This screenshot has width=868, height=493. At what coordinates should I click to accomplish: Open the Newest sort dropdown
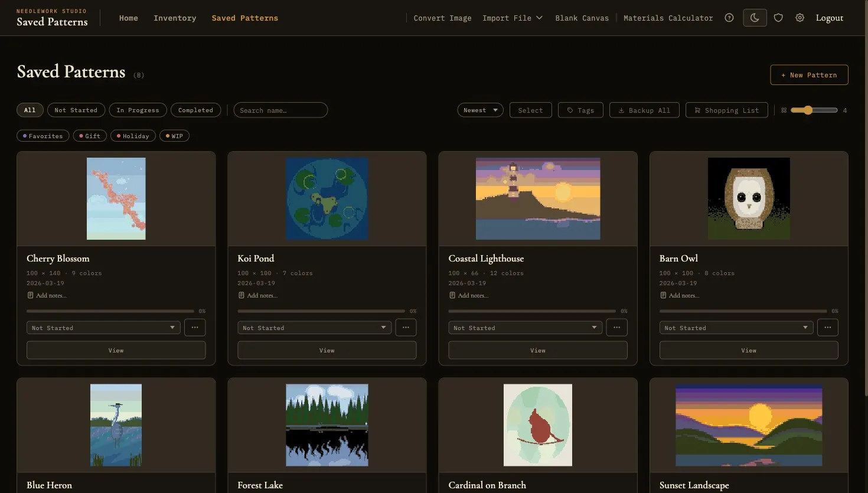(x=479, y=110)
